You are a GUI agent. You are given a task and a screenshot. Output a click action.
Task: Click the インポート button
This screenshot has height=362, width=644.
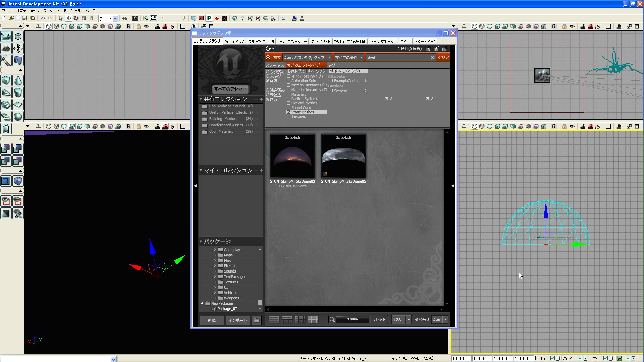coord(237,320)
